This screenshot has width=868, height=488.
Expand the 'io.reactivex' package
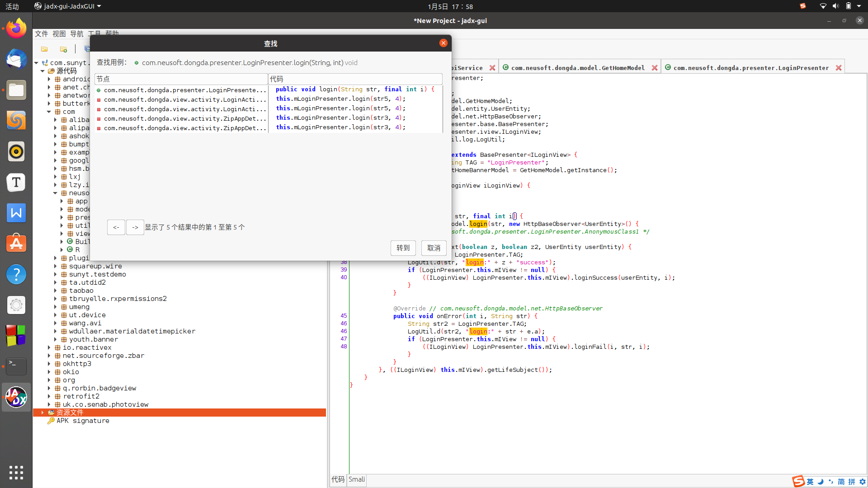[x=49, y=347]
